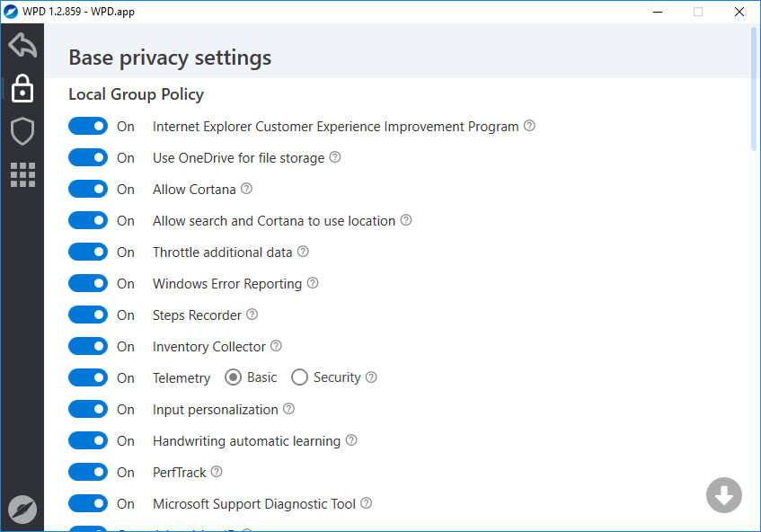Disable the PerfTrack switch
This screenshot has height=532, width=761.
pos(88,473)
